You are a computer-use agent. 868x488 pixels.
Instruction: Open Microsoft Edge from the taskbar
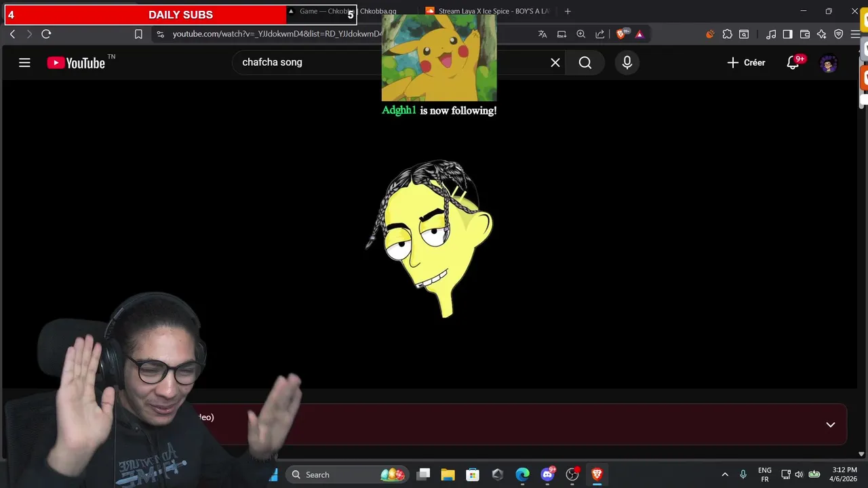tap(522, 474)
